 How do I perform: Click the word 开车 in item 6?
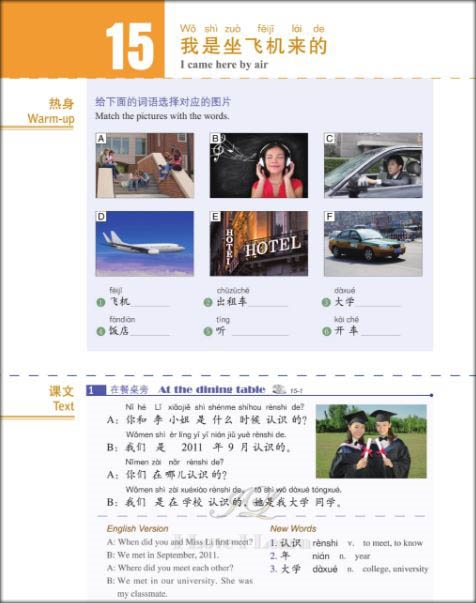(346, 331)
